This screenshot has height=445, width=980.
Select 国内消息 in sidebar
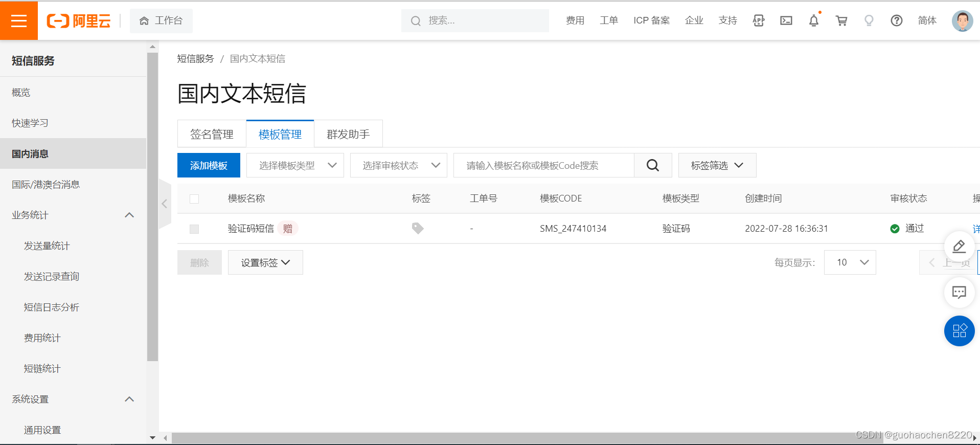tap(73, 153)
